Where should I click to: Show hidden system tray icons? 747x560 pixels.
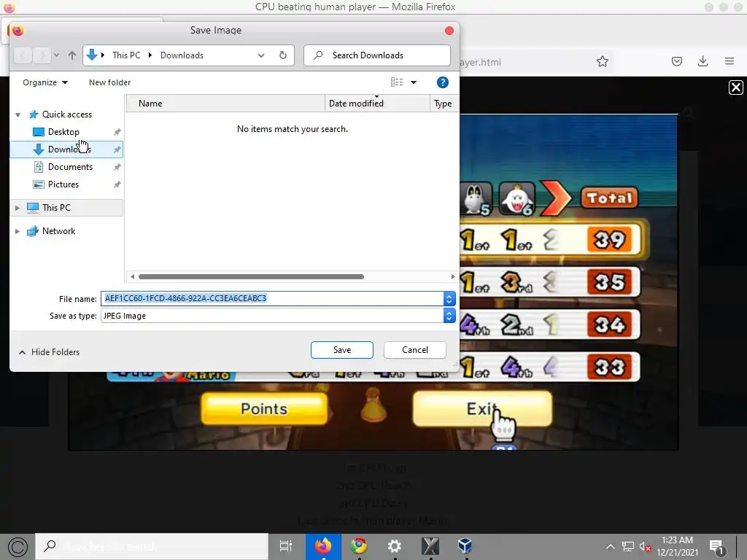coord(611,547)
